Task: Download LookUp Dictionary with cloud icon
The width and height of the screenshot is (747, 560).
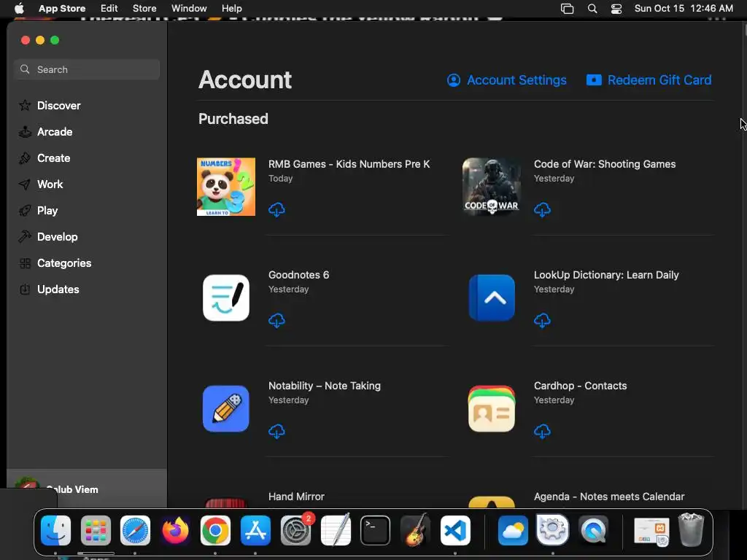Action: click(x=542, y=321)
